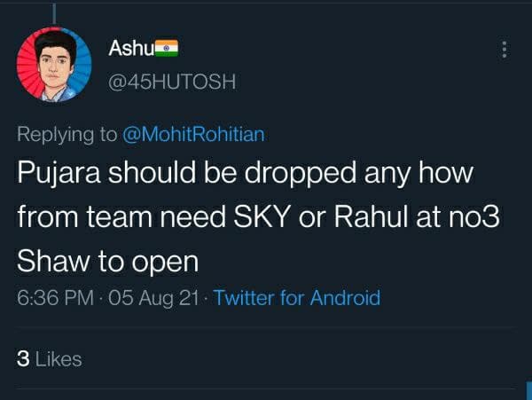Click Ashu's cartoon profile avatar

coord(54,63)
